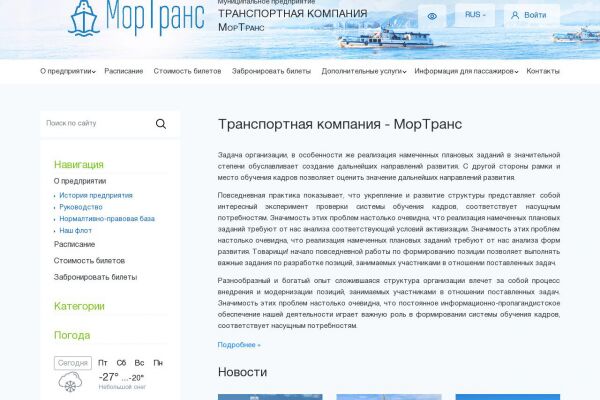This screenshot has width=600, height=400.
Task: Open the RUS language dropdown
Action: [475, 15]
